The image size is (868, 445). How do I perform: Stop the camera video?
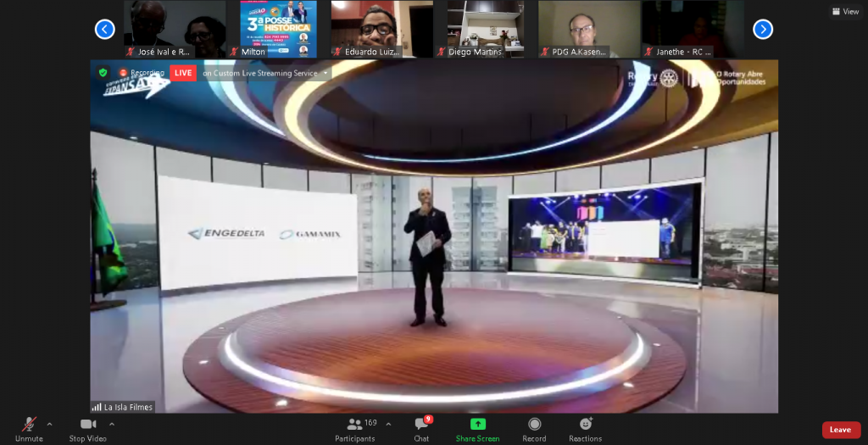tap(88, 425)
